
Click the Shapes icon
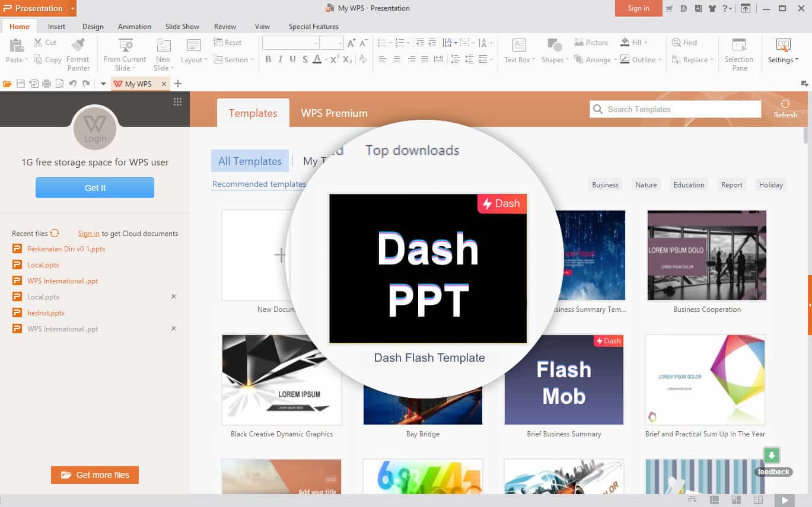pos(555,46)
